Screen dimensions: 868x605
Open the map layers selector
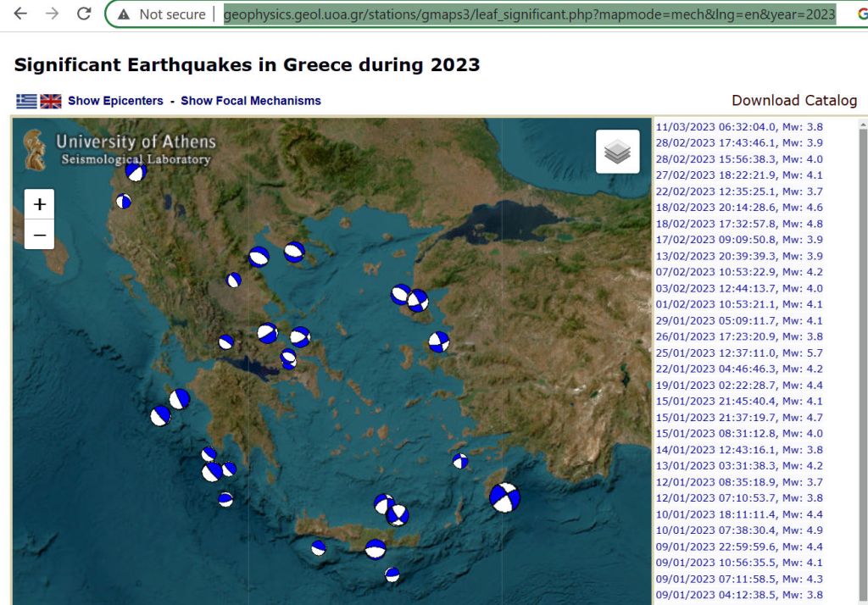617,152
